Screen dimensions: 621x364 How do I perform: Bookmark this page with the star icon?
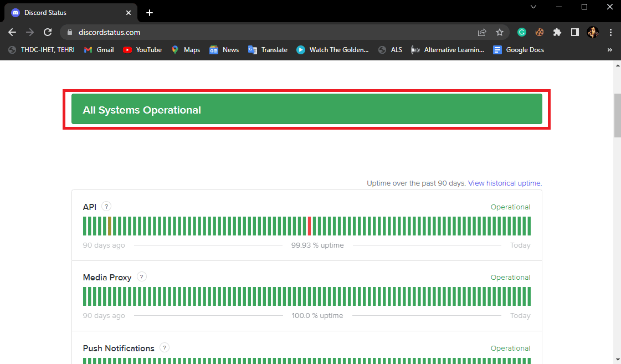[x=500, y=33]
